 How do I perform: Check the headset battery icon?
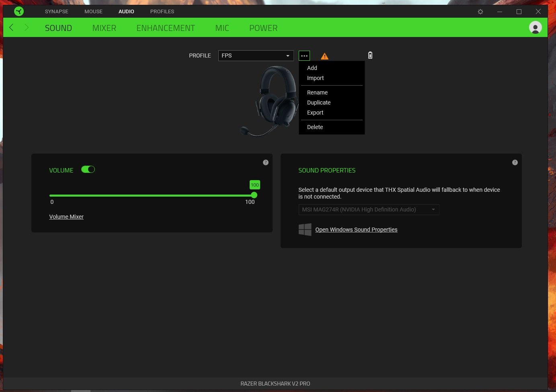(x=370, y=55)
